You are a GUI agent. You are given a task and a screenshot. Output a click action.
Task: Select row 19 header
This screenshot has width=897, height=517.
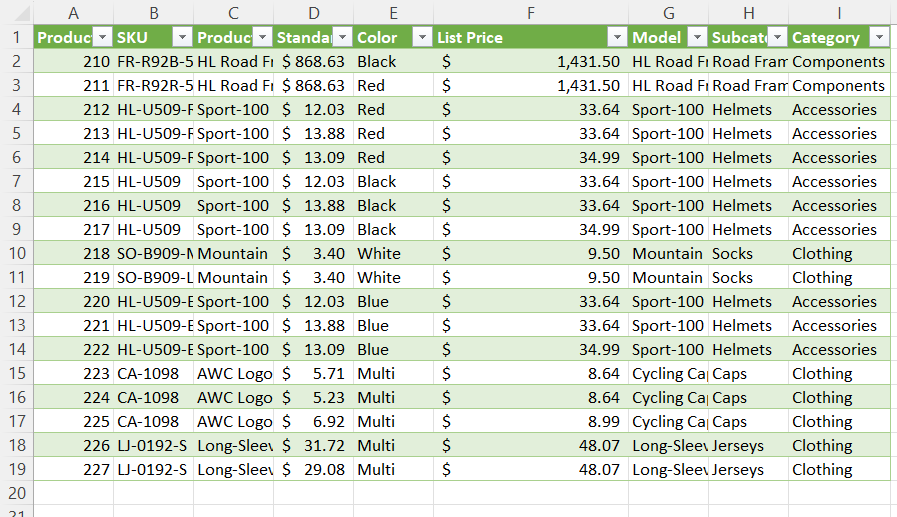point(17,470)
